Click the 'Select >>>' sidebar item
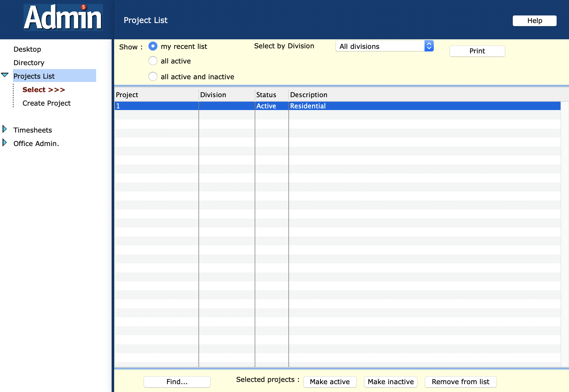The image size is (569, 392). coord(44,90)
